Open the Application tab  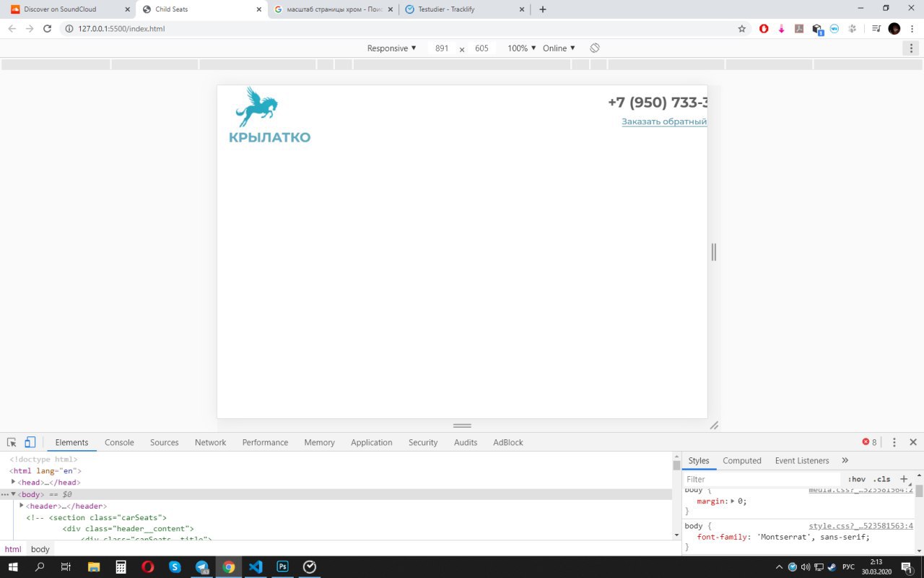tap(371, 442)
